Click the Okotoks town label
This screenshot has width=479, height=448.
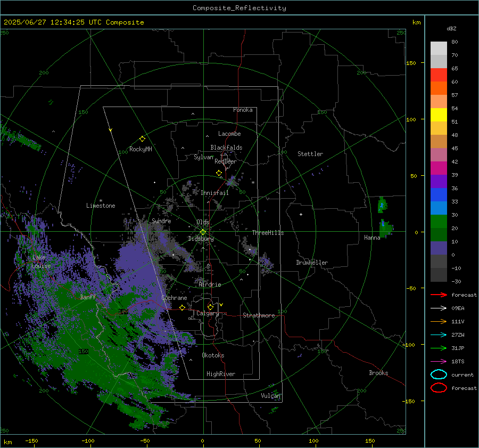213,355
